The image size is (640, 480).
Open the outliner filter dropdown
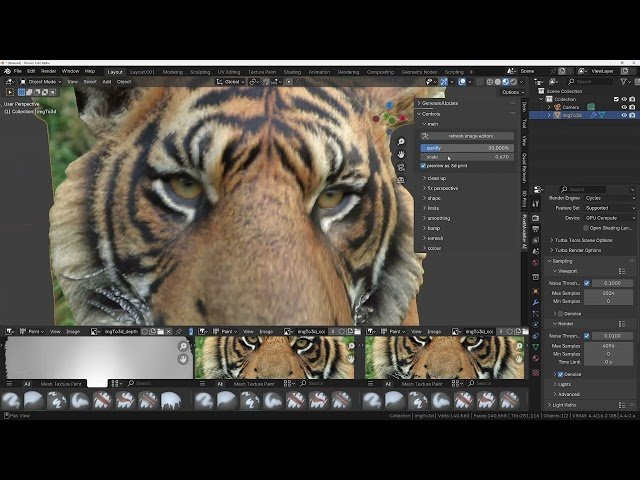(625, 82)
